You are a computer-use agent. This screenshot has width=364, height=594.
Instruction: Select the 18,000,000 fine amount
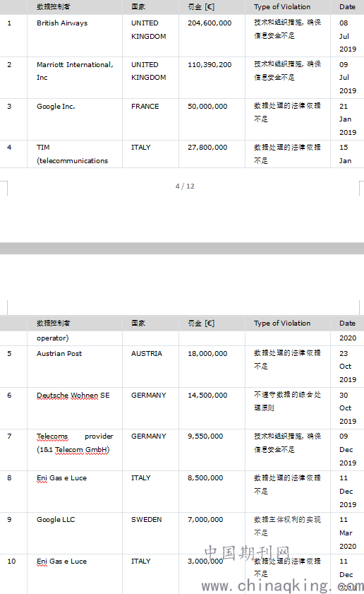(207, 353)
